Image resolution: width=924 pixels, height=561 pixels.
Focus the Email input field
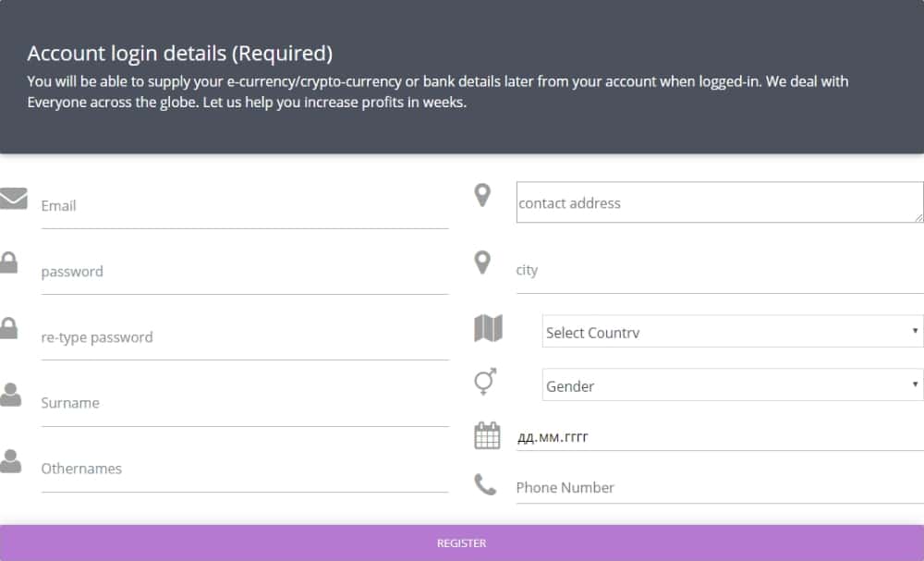coord(244,206)
